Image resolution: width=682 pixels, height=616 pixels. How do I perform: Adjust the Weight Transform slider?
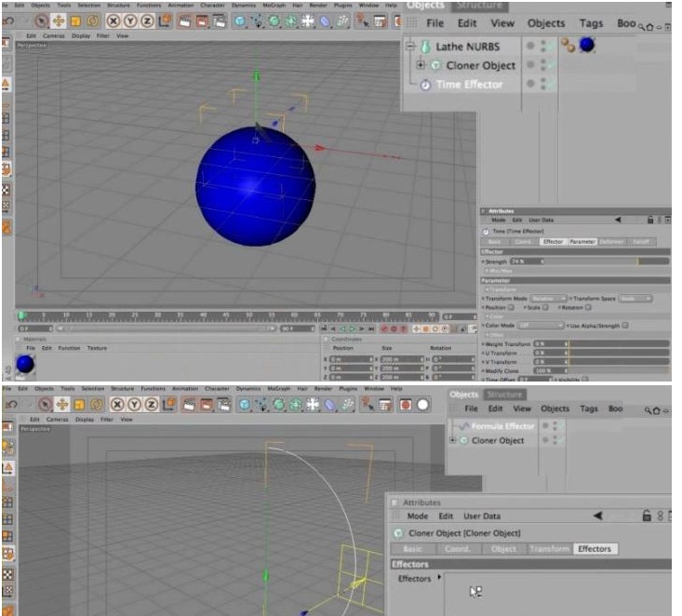618,343
